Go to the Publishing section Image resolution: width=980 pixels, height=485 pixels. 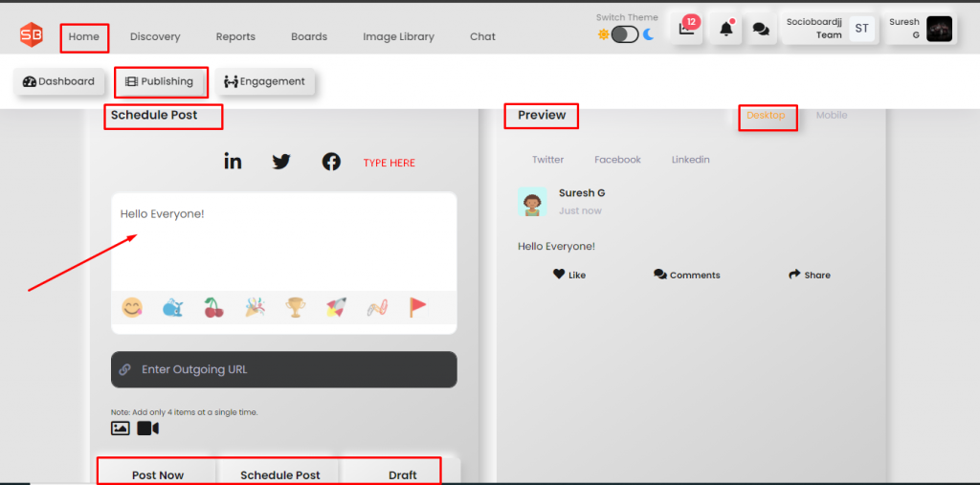pos(160,81)
